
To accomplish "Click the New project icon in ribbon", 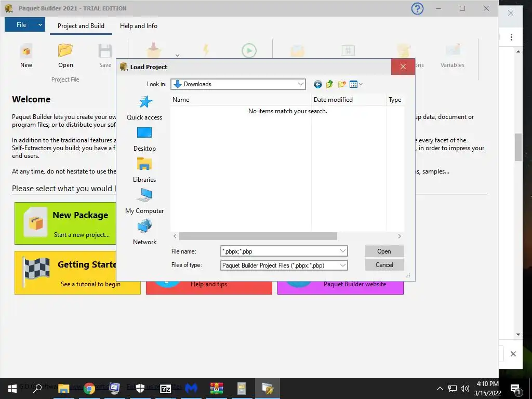I will pos(26,51).
